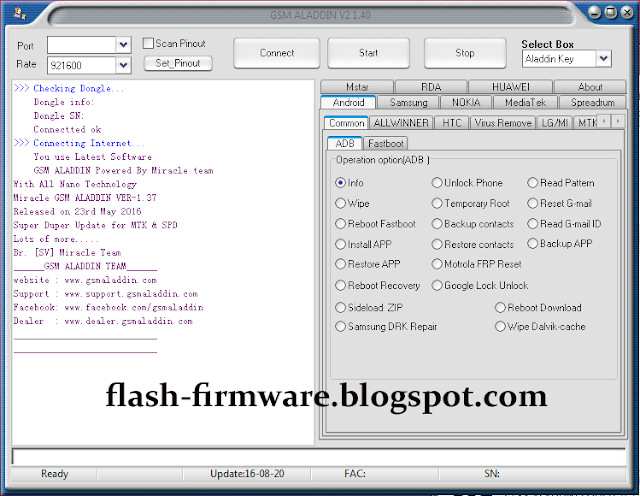The height and width of the screenshot is (496, 640).
Task: Open the Virus Remove sub-tab
Action: [503, 123]
